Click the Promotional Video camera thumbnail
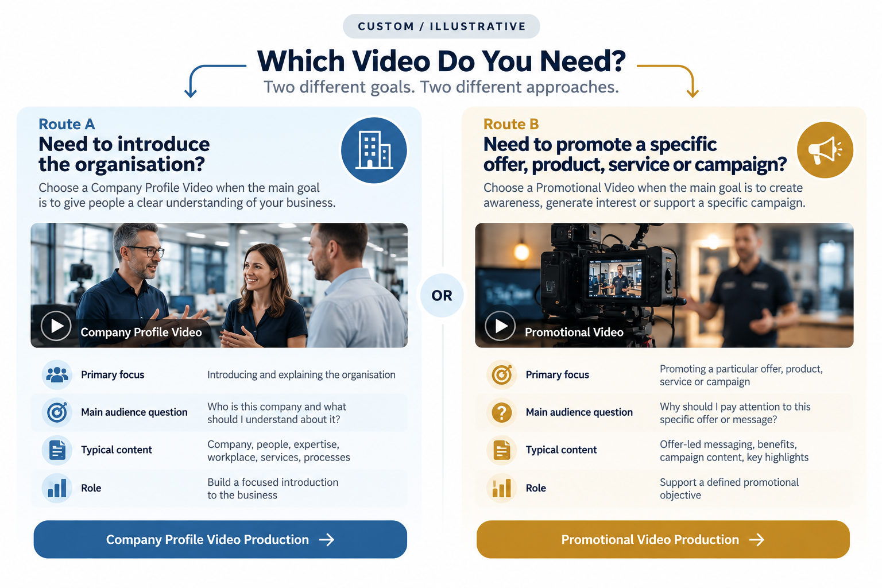Screen dimensions: 882x588 tap(664, 285)
